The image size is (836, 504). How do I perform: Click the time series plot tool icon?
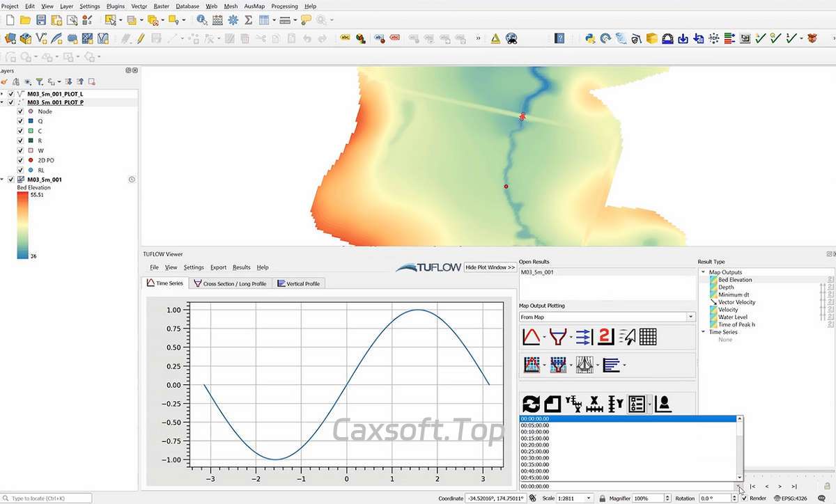pos(532,337)
